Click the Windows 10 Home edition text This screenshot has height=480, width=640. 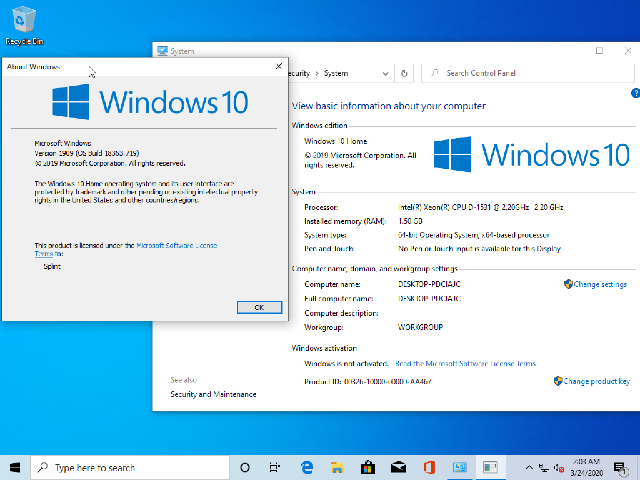pos(336,141)
